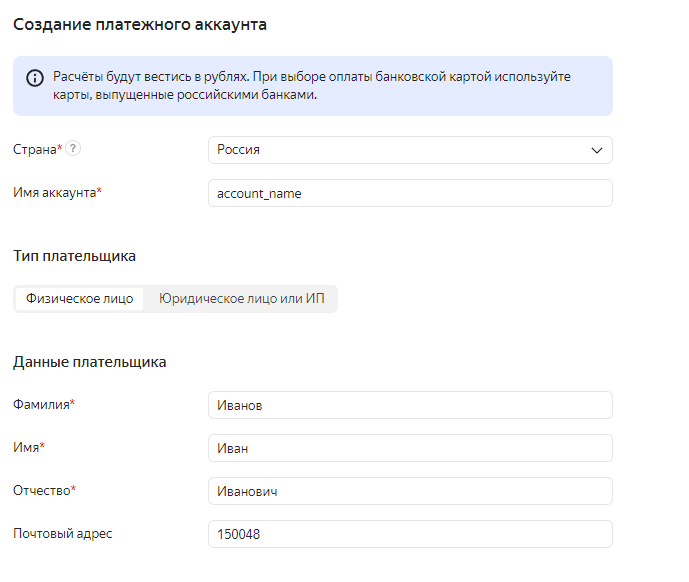The image size is (689, 582).
Task: Click the Отчество field containing Иванович
Action: tap(410, 491)
